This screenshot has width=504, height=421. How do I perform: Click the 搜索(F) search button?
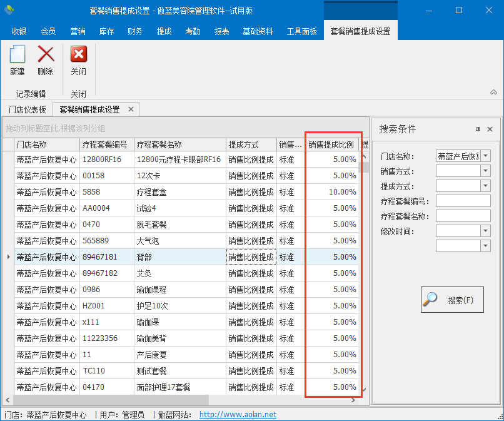[x=452, y=300]
